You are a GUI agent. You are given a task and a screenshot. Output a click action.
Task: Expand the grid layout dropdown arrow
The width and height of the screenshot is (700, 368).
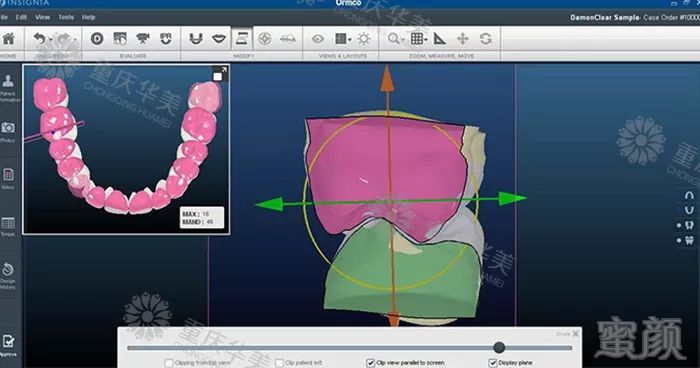pyautogui.click(x=350, y=40)
